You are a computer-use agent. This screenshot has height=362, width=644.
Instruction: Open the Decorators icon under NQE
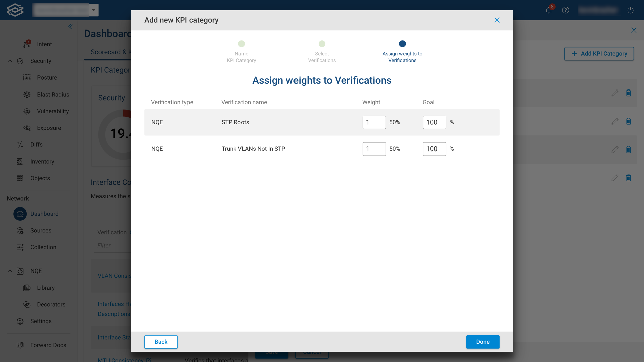point(27,304)
